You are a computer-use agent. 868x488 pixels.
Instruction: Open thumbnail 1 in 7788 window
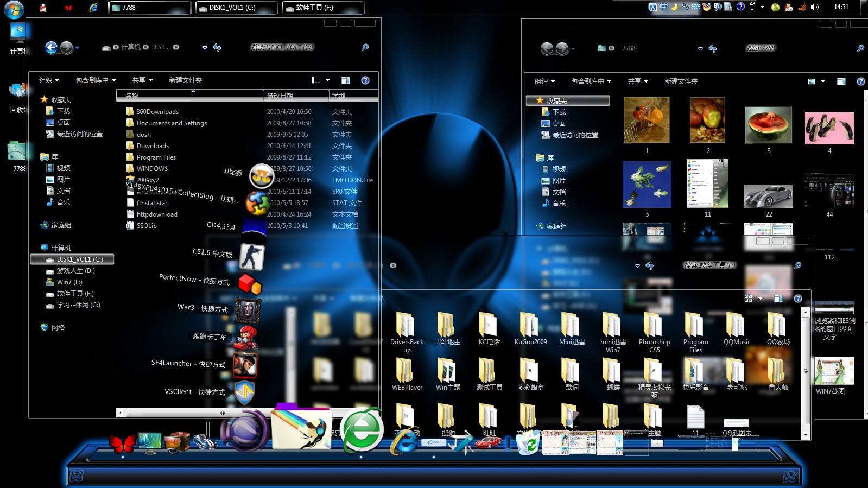(x=647, y=120)
